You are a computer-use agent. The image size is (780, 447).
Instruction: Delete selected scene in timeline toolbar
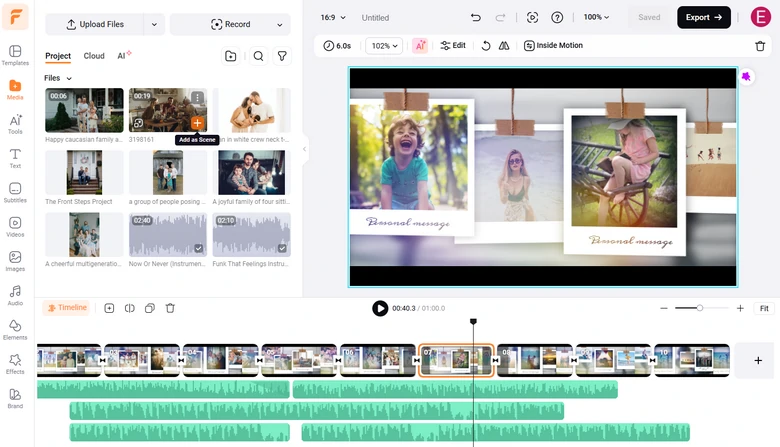pyautogui.click(x=170, y=308)
